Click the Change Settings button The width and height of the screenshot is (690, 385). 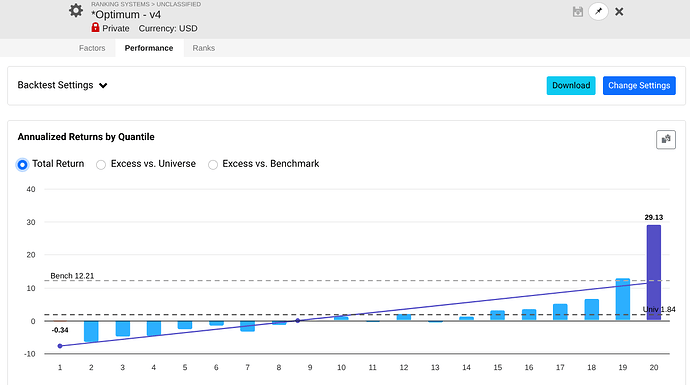(x=639, y=85)
